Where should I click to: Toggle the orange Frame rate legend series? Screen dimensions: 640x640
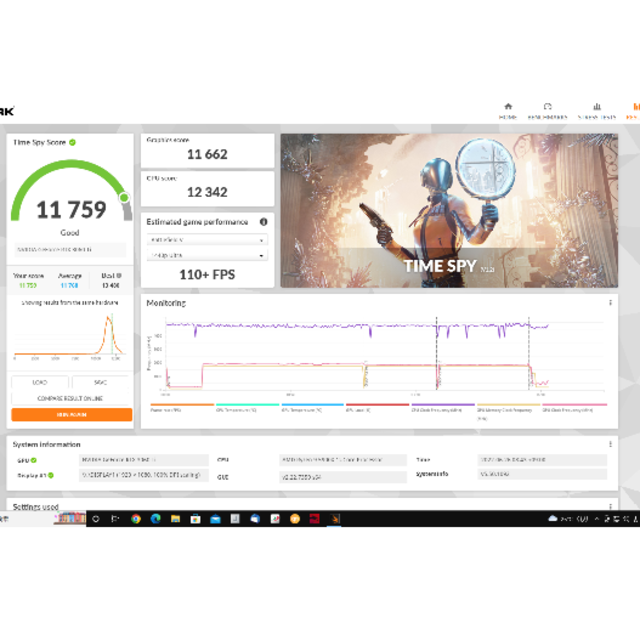coord(182,408)
